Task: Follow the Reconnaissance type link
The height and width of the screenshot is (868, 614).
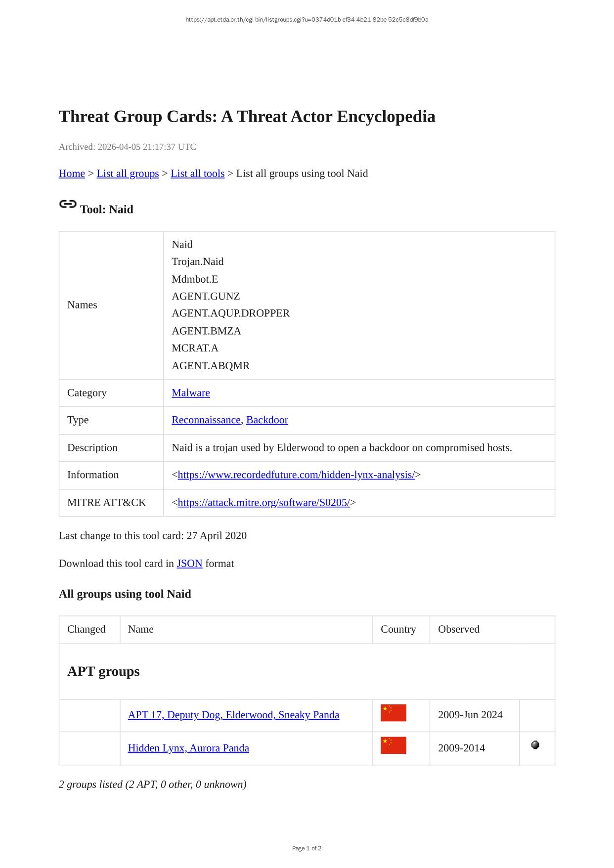Action: click(x=207, y=420)
